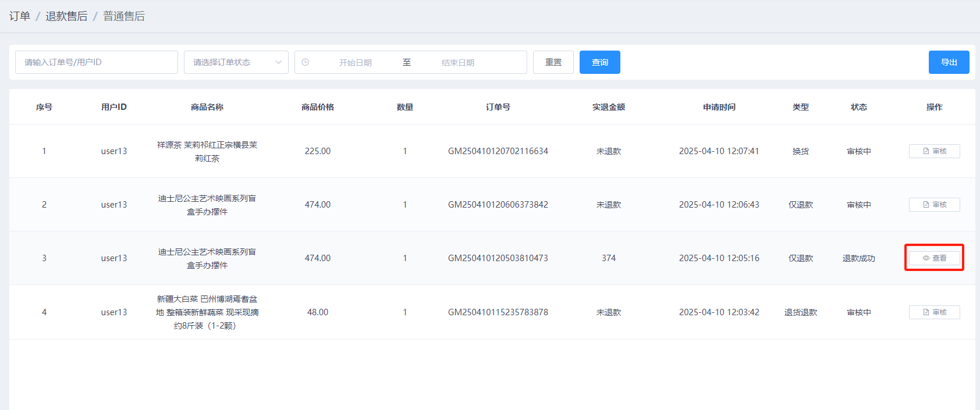Screen dimensions: 980x410
Task: Select order number GM250410120503810473
Action: coord(498,258)
